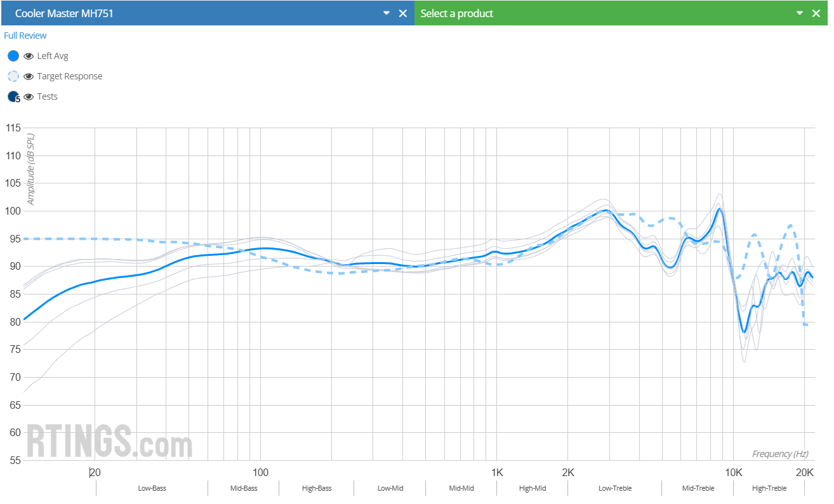The image size is (834, 504).
Task: Click the Target Response legend label
Action: (70, 76)
